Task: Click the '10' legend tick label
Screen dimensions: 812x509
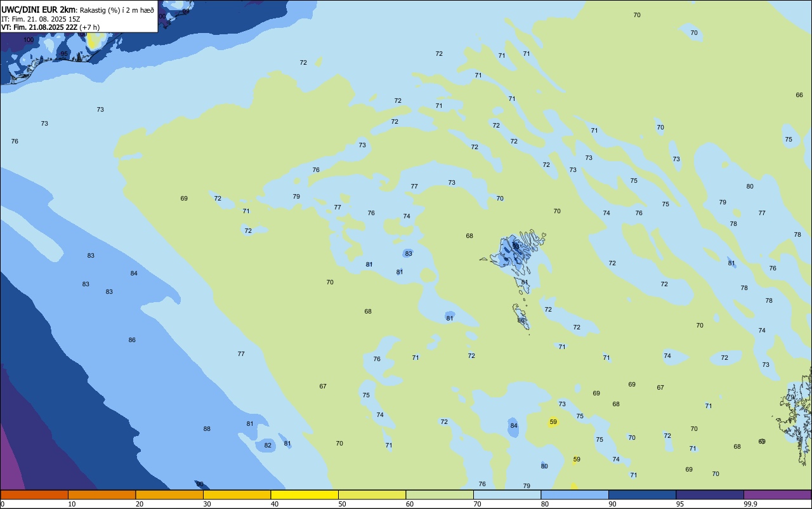Action: pyautogui.click(x=72, y=504)
